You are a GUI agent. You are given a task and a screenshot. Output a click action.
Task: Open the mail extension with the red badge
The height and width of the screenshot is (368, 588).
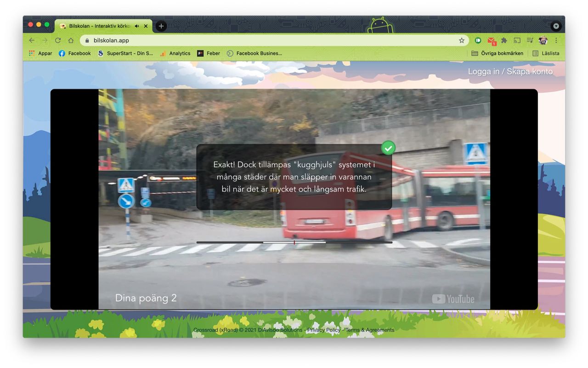click(491, 41)
